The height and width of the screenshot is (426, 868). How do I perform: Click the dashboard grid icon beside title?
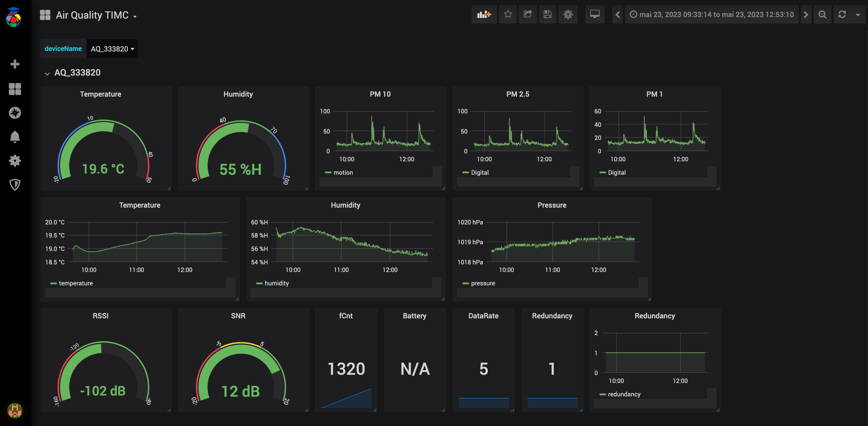coord(45,15)
